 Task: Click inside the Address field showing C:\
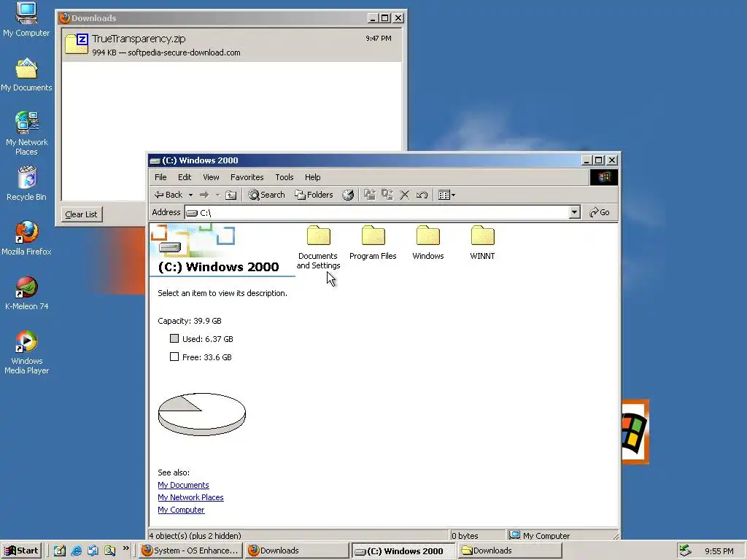[x=377, y=212]
